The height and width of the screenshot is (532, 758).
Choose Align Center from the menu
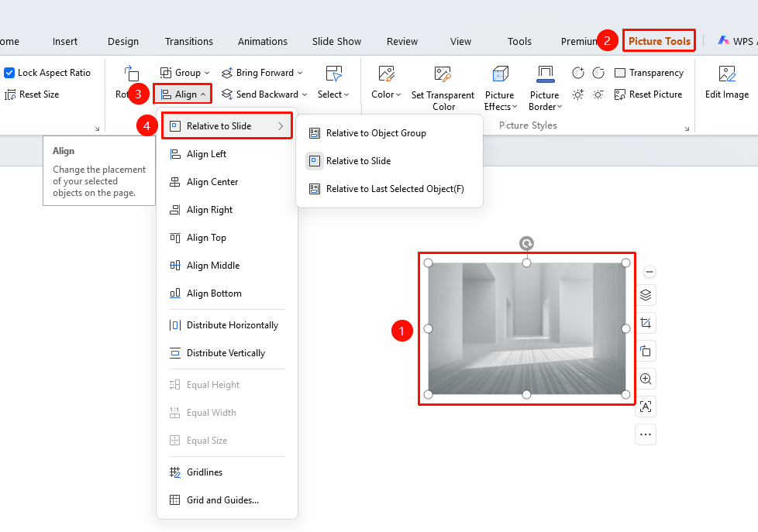click(x=227, y=182)
